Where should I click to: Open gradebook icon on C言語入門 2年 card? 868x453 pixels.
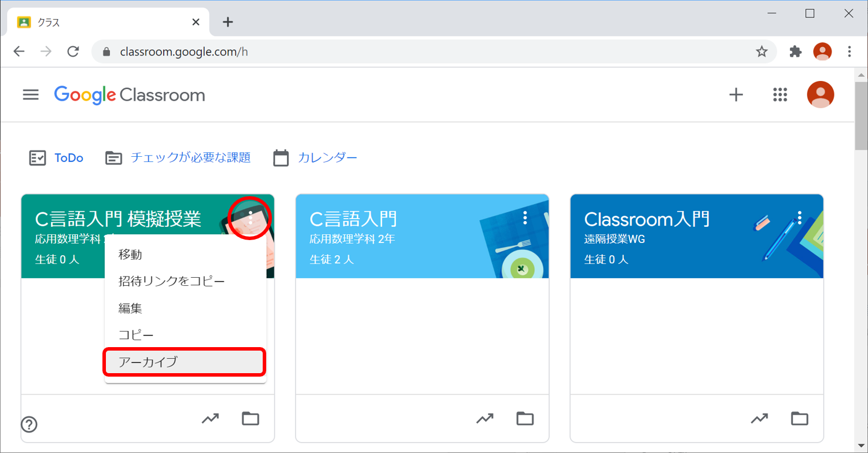click(x=485, y=418)
